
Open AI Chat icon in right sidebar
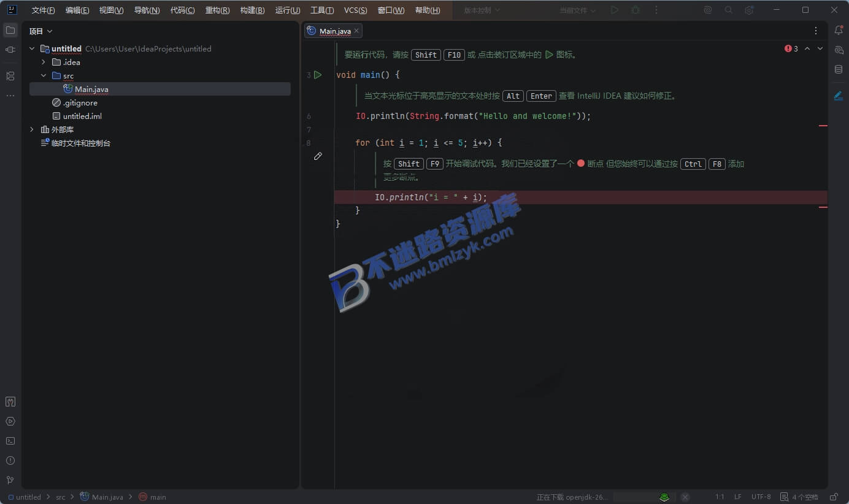click(x=839, y=50)
